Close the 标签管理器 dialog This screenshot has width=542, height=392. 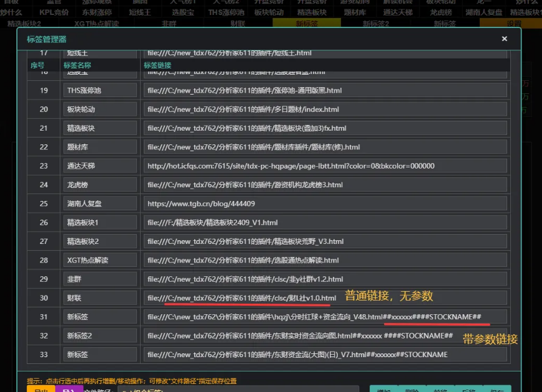point(504,39)
